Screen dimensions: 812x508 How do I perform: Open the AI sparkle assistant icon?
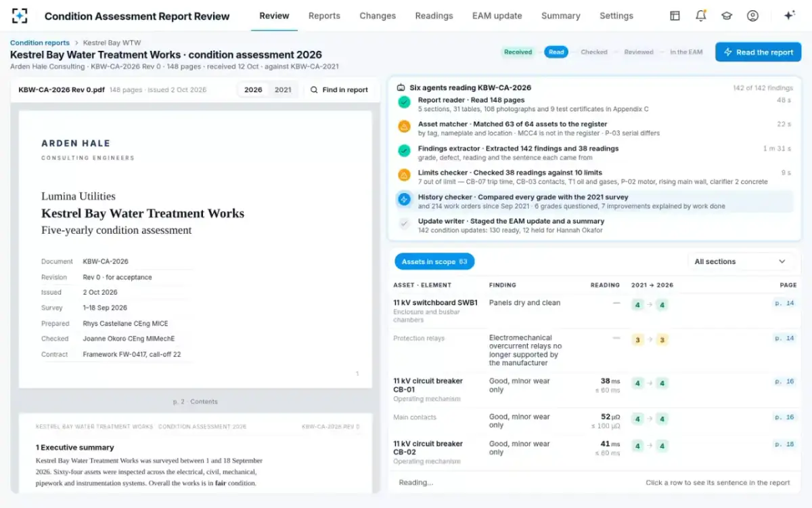click(789, 16)
